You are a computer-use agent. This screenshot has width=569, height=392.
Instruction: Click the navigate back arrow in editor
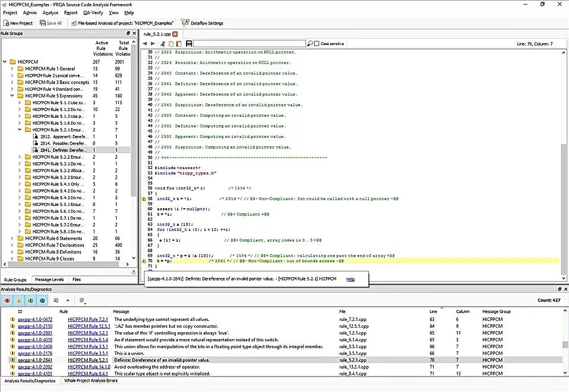point(145,44)
